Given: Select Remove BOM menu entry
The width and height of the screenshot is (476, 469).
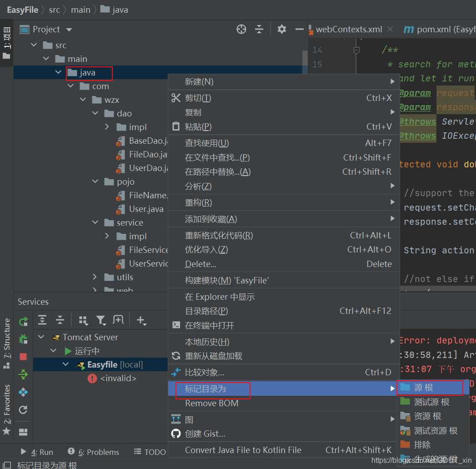Looking at the screenshot, I should click(x=284, y=403).
